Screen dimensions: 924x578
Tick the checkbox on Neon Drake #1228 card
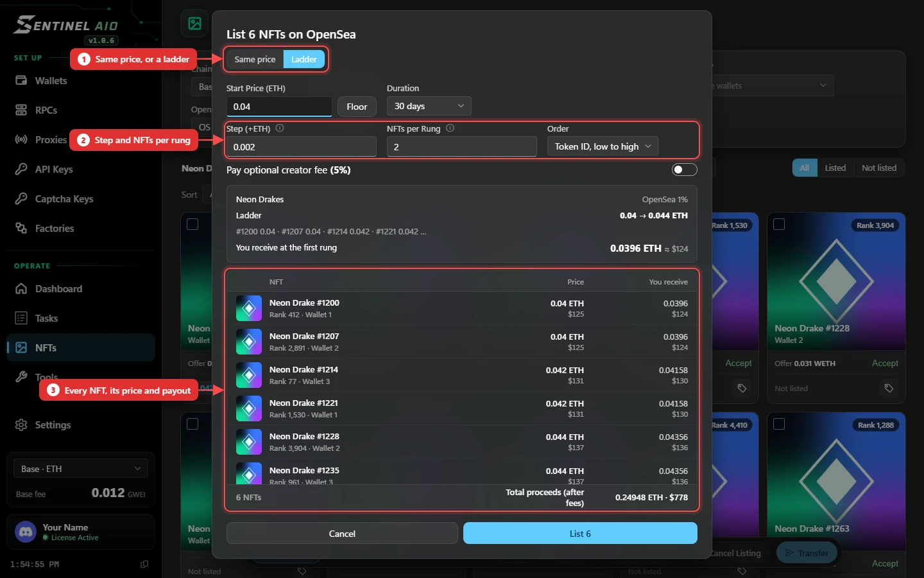[779, 224]
